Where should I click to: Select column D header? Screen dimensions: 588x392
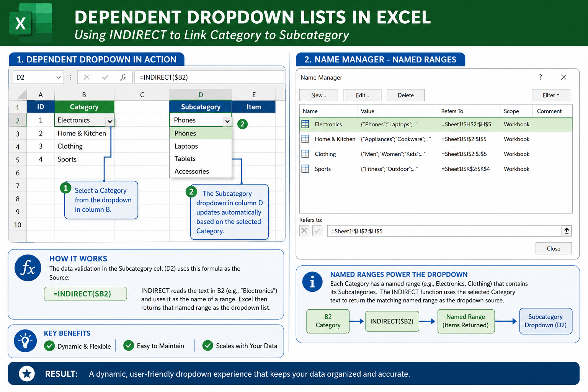(201, 95)
